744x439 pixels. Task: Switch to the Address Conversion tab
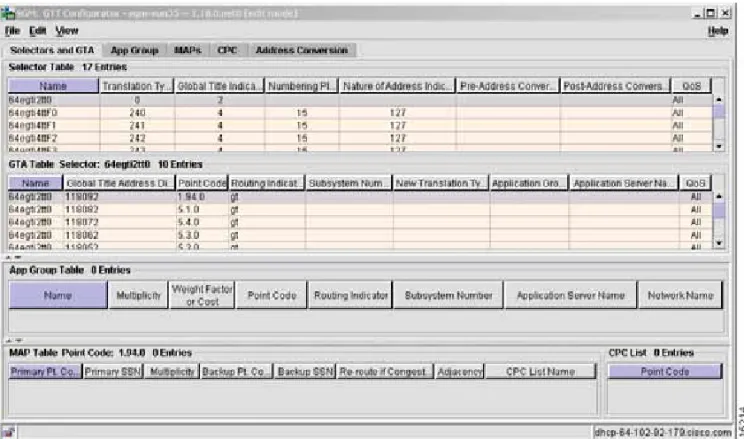pos(301,50)
